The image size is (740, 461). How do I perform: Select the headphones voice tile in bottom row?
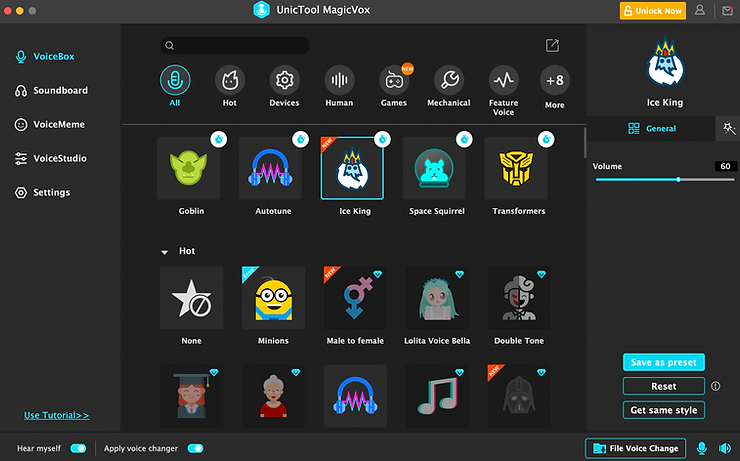click(355, 396)
